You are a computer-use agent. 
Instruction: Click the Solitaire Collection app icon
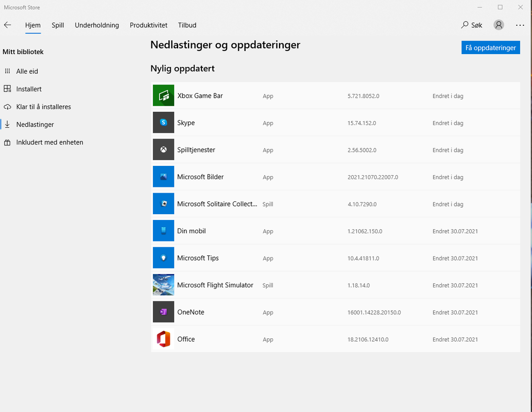pyautogui.click(x=163, y=203)
